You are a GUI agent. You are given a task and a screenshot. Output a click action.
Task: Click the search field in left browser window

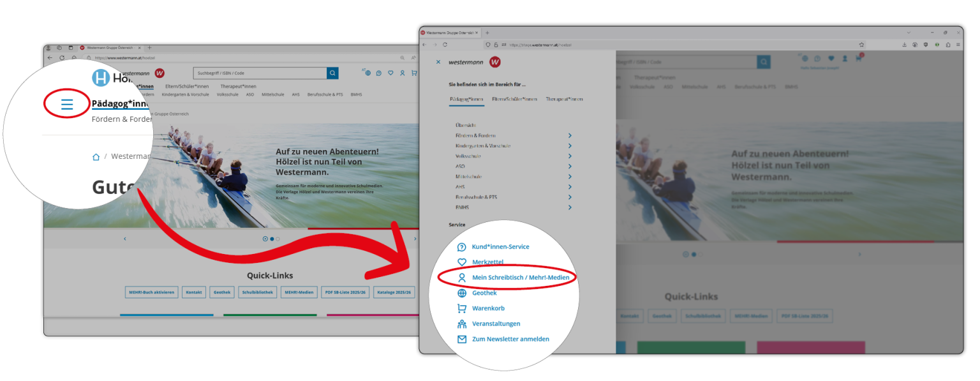[260, 73]
